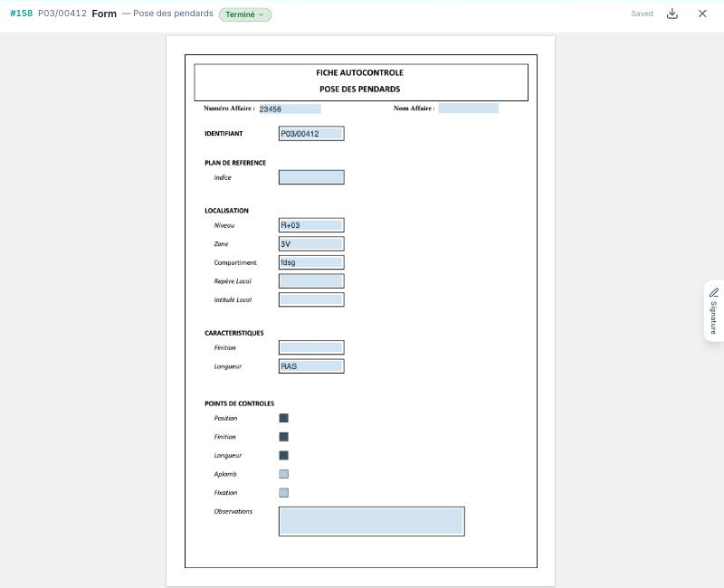Click the Intitulé Local field

point(311,299)
